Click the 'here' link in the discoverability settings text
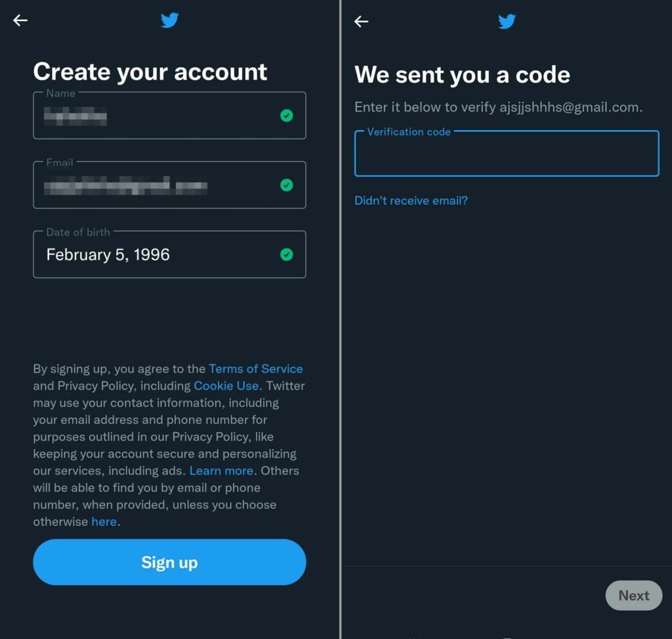Screen dimensions: 672x639 (104, 521)
